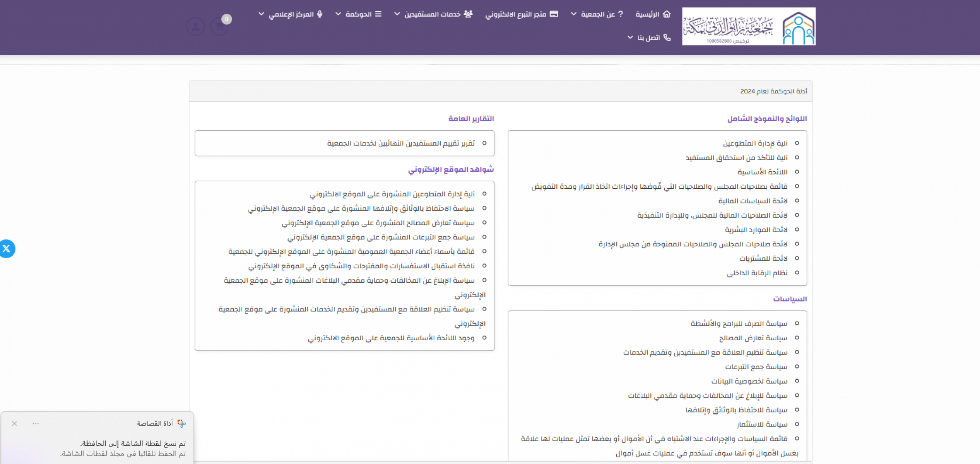Dismiss the Snipping Tool notification
The height and width of the screenshot is (464, 980).
tap(14, 423)
